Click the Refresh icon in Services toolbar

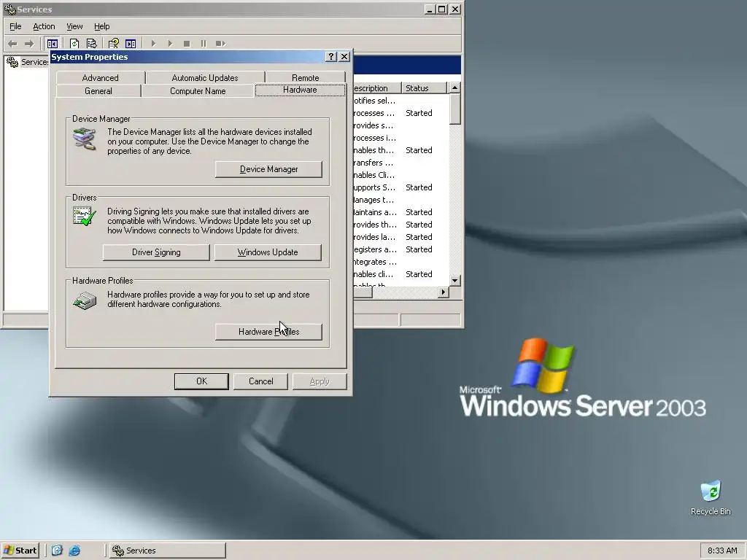(74, 44)
